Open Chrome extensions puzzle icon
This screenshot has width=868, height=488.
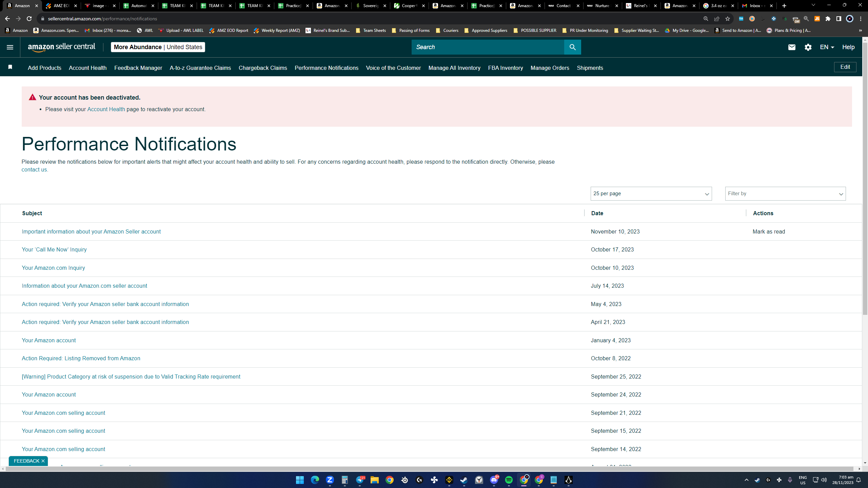click(828, 19)
